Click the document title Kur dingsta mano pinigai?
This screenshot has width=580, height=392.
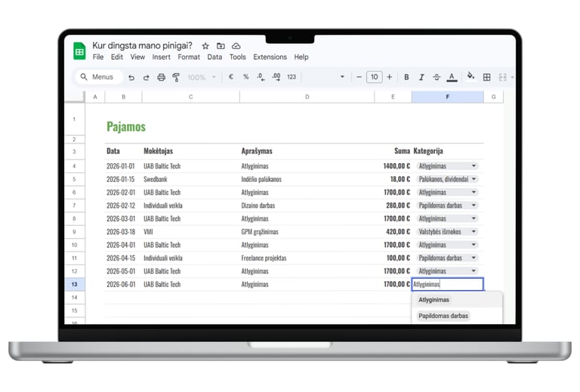coord(143,45)
